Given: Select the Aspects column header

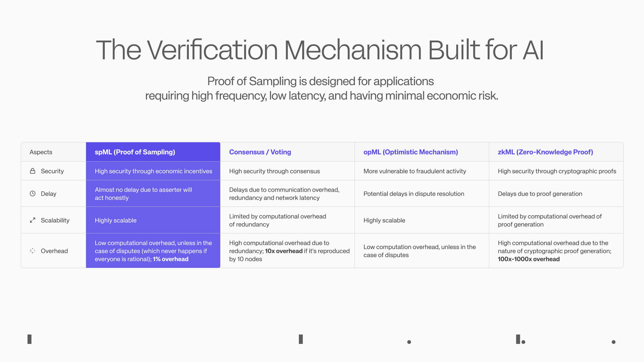Looking at the screenshot, I should [41, 152].
